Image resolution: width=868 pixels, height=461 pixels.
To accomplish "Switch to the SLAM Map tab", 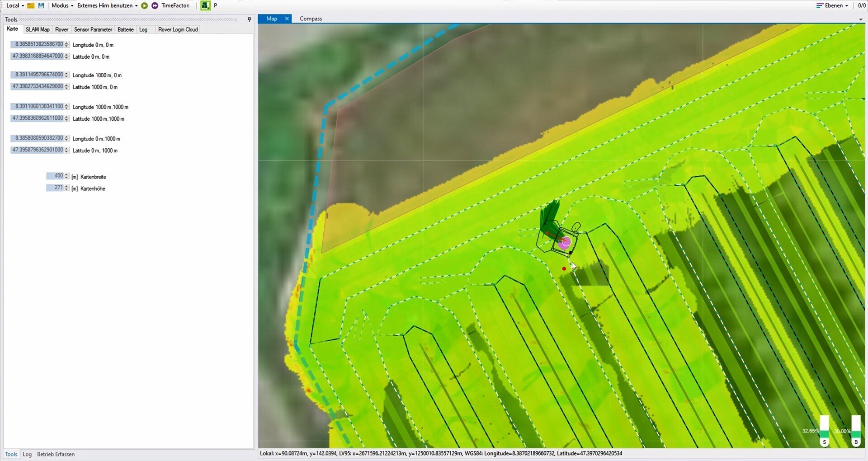I will tap(38, 29).
